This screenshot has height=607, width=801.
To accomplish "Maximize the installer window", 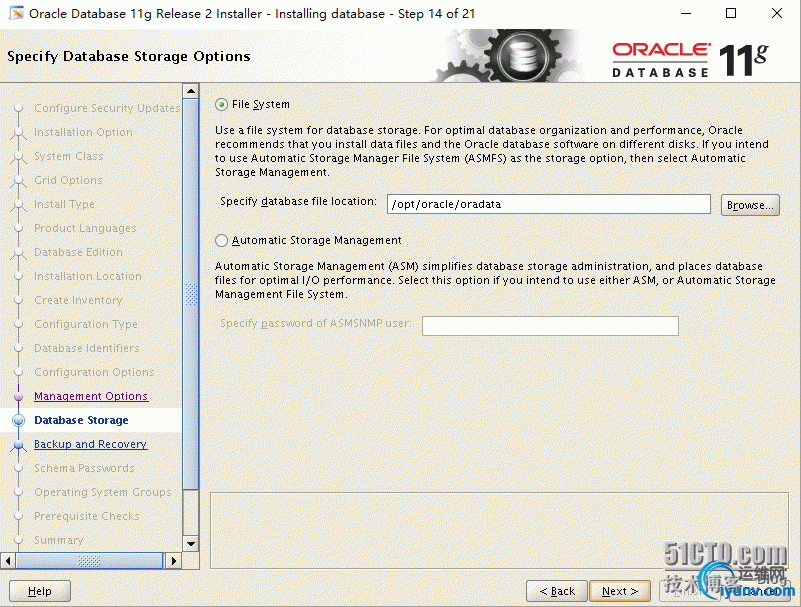I will point(731,14).
